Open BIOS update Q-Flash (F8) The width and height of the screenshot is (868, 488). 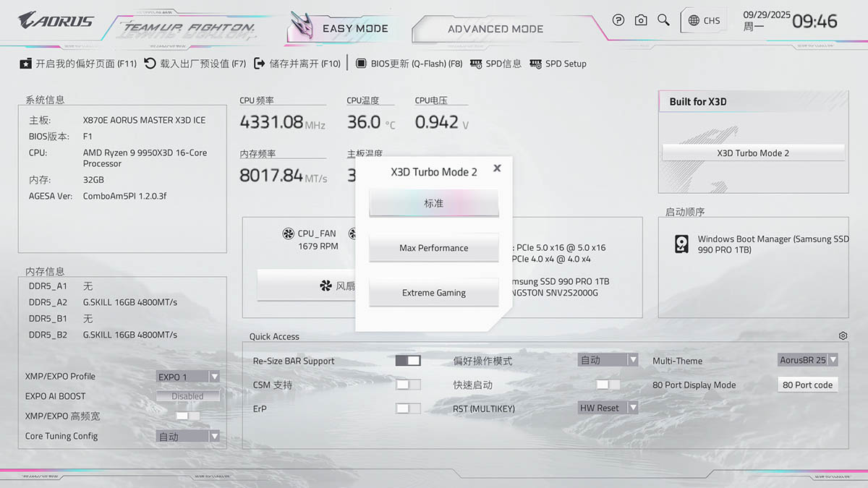[409, 64]
